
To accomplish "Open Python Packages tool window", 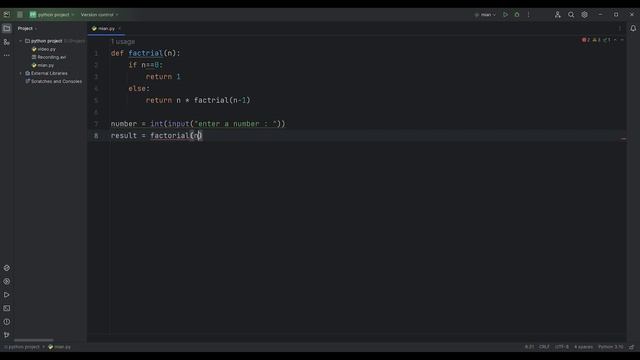I will 7,268.
